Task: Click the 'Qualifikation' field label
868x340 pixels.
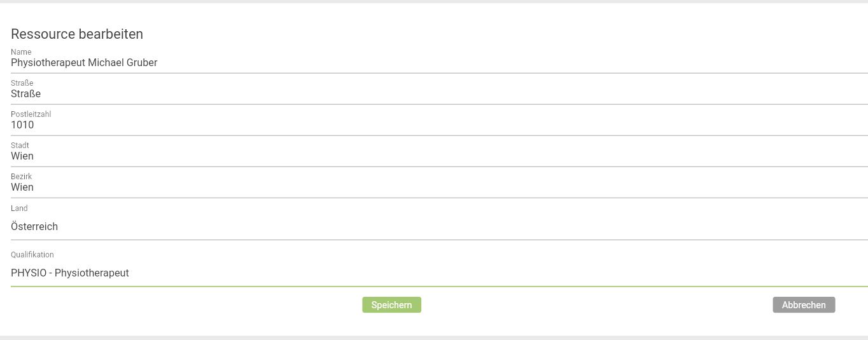Action: [32, 255]
